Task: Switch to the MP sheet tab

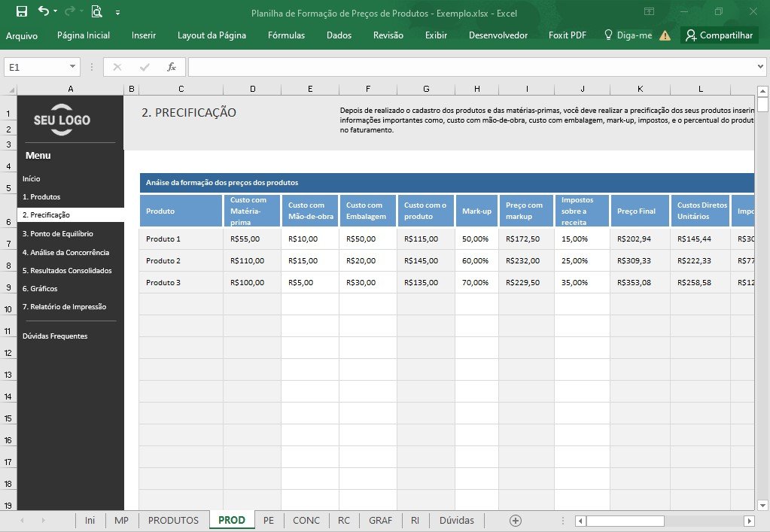Action: coord(121,520)
